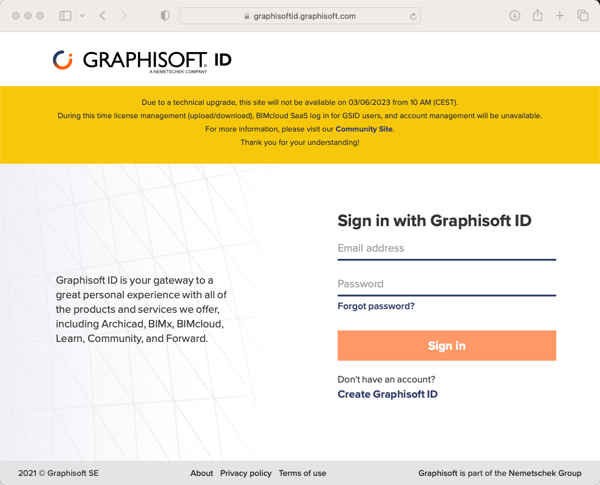The width and height of the screenshot is (600, 485).
Task: Click the lock icon in address bar
Action: tap(247, 16)
